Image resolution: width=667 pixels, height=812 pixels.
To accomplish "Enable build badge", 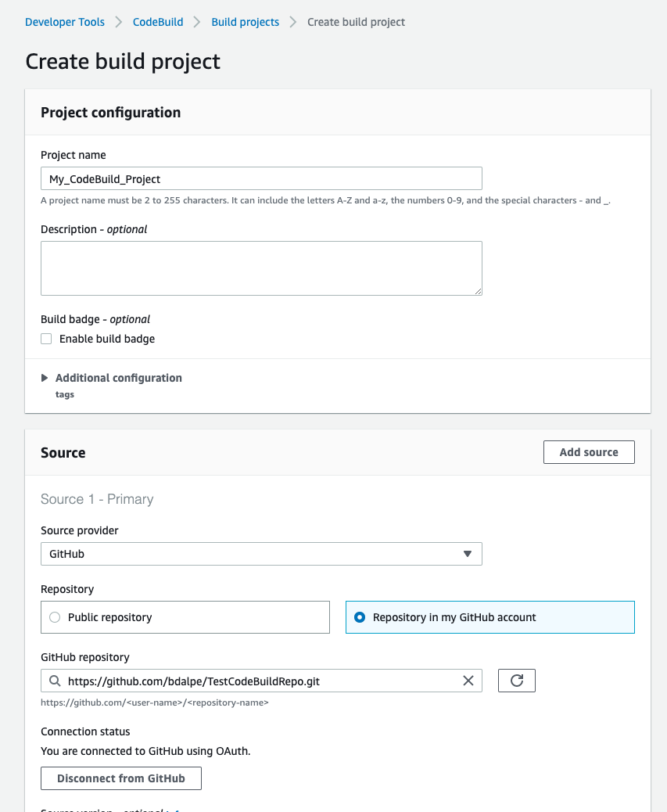I will coord(46,338).
